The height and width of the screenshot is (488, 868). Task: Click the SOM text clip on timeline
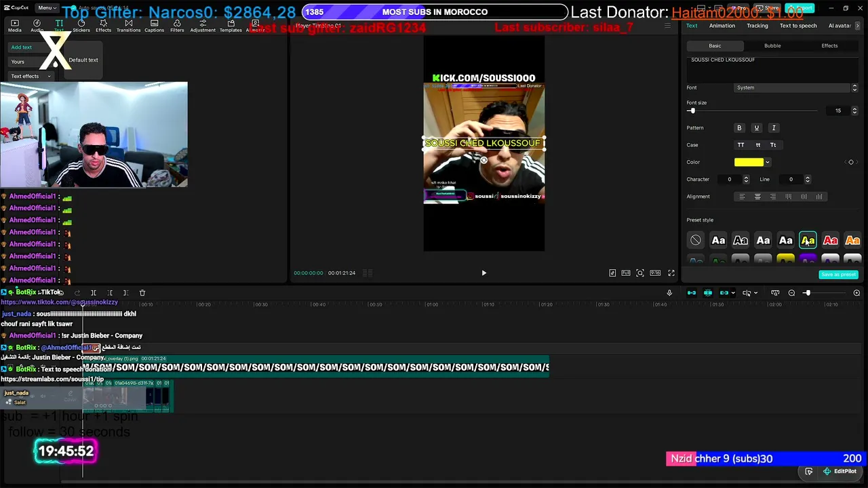click(316, 367)
